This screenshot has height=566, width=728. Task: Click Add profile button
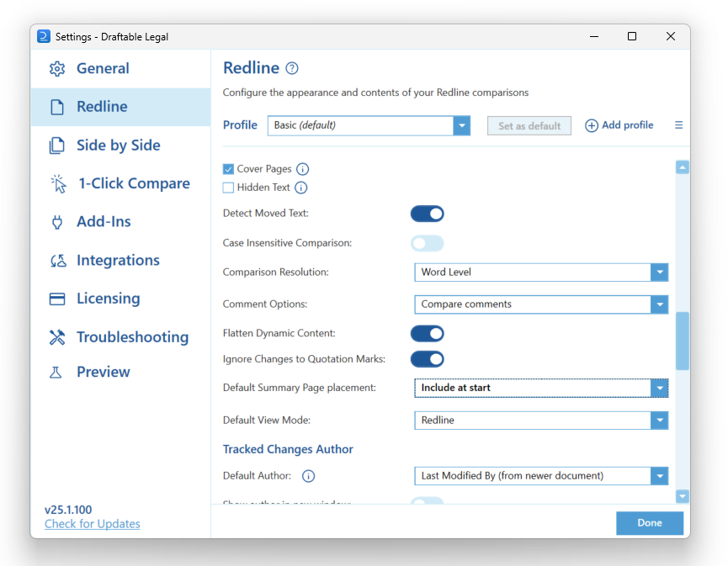(619, 125)
